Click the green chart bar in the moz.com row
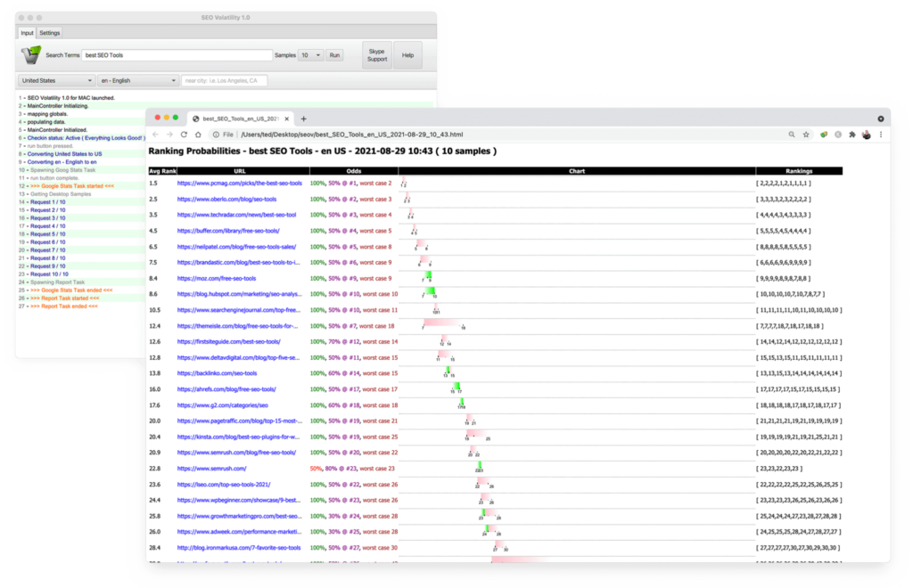 429,274
